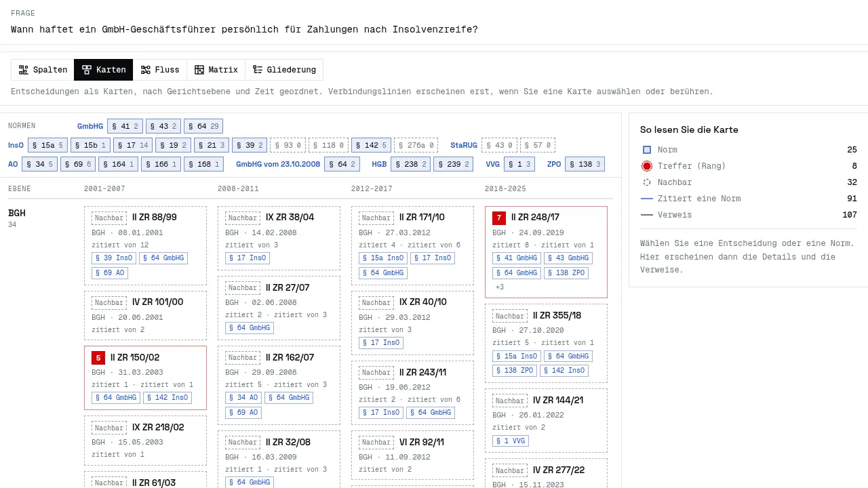The width and height of the screenshot is (868, 488).
Task: Select the ZPO § 138 chip in Normen bar
Action: tap(585, 164)
